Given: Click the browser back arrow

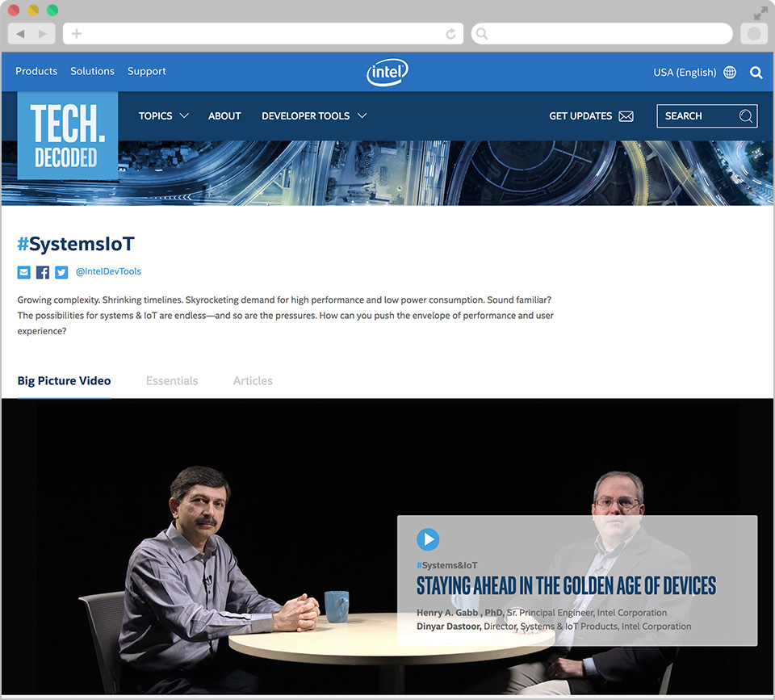Looking at the screenshot, I should click(20, 34).
